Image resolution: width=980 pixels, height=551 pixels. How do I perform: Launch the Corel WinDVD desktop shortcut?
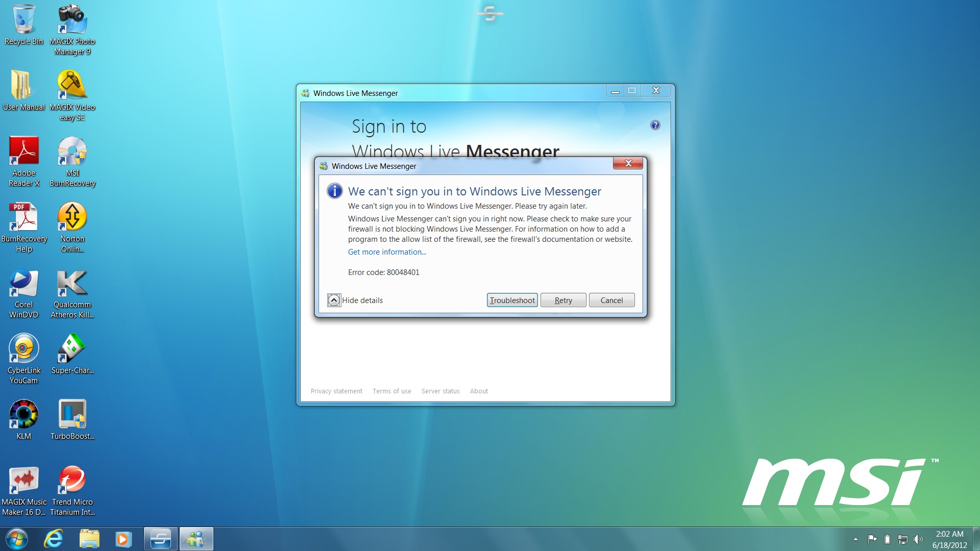point(23,284)
